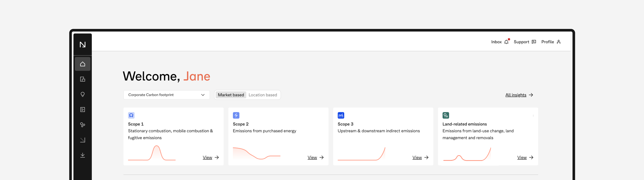This screenshot has height=180, width=644.
Task: Open the scatter chart icon in sidebar
Action: click(83, 140)
